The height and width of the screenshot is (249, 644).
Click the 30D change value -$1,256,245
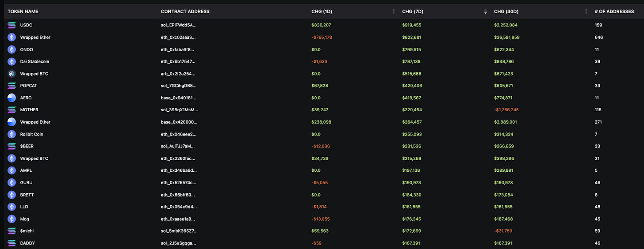[506, 110]
